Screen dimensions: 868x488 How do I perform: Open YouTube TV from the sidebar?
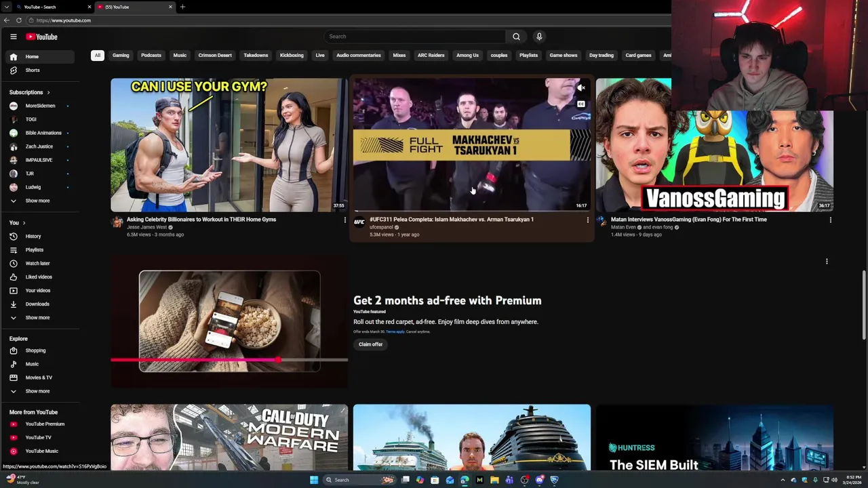[41, 438]
